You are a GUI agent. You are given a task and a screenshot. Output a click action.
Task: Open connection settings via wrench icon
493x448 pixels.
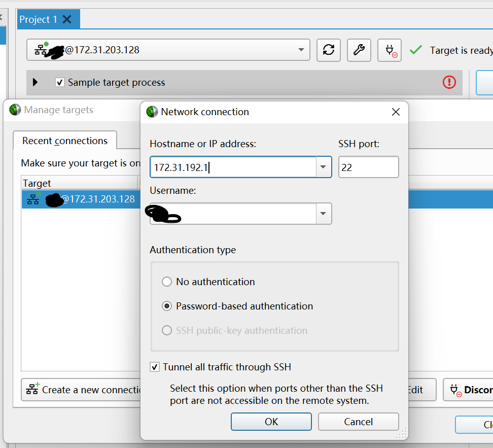coord(359,50)
